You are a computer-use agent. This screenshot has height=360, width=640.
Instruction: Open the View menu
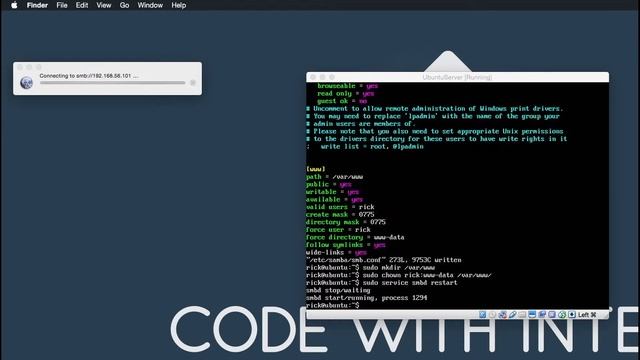click(x=104, y=5)
